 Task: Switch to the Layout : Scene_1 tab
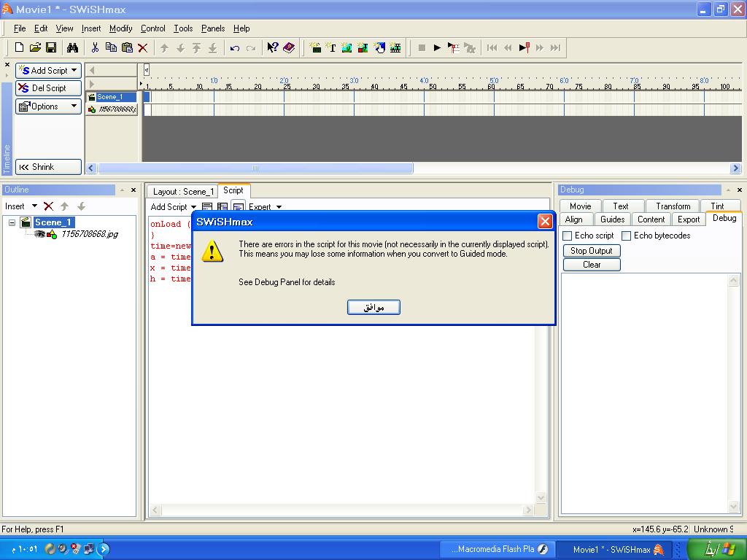click(183, 192)
